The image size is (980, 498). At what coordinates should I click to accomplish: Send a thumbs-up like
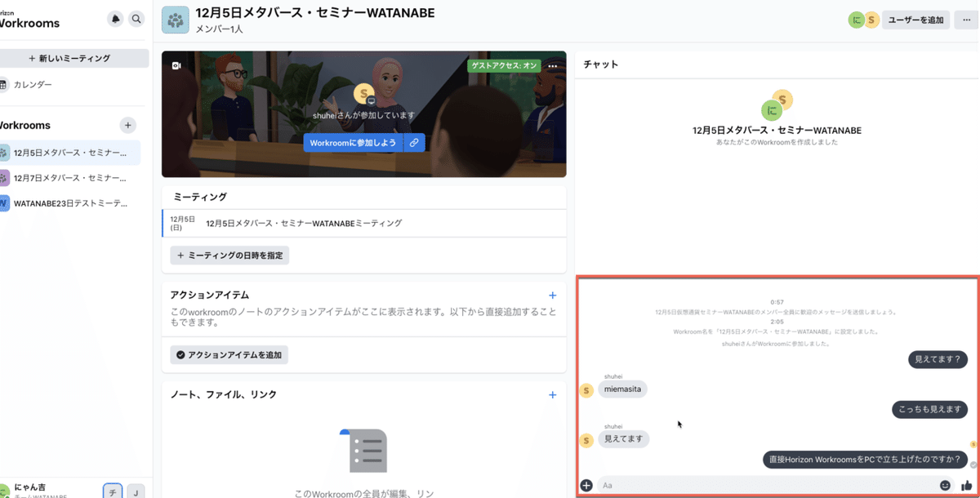(x=967, y=486)
